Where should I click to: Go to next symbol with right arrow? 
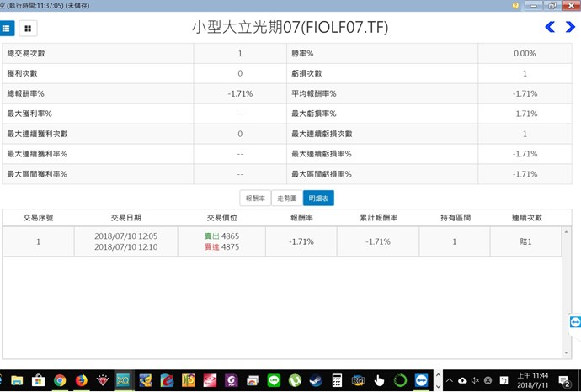[570, 27]
